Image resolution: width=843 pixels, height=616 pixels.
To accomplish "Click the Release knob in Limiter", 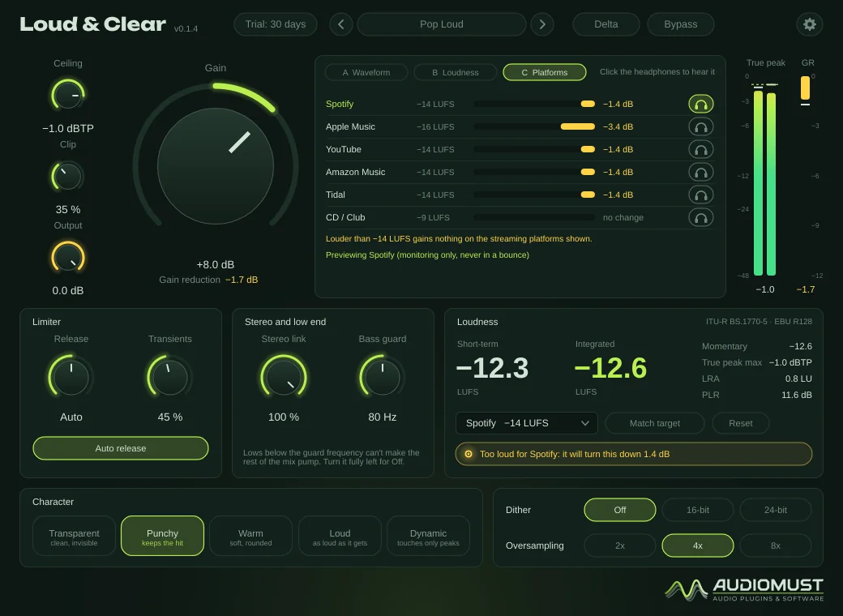I will tap(71, 376).
